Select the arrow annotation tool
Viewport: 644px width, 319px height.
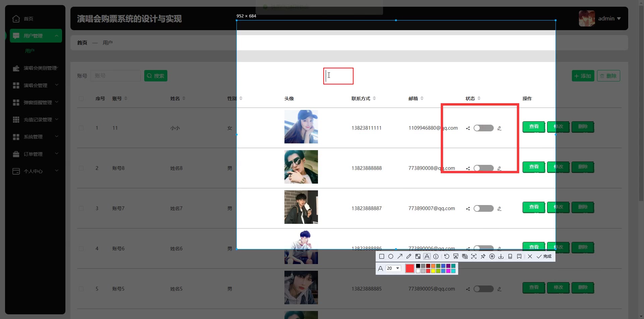click(x=400, y=256)
